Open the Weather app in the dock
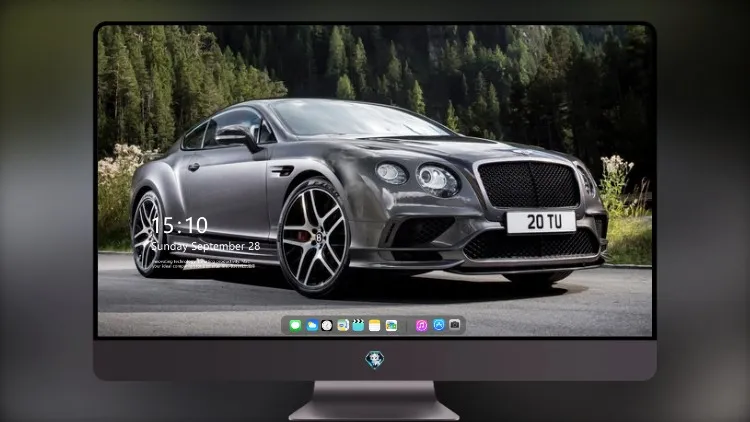750x422 pixels. coord(311,326)
